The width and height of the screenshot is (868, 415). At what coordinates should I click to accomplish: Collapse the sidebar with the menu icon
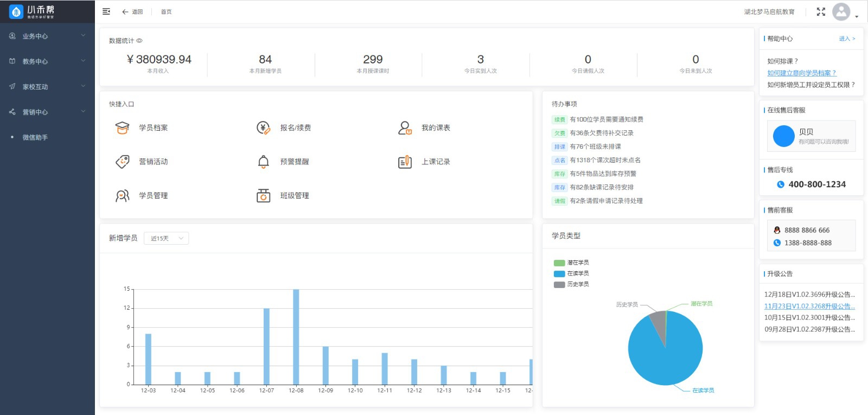coord(106,11)
